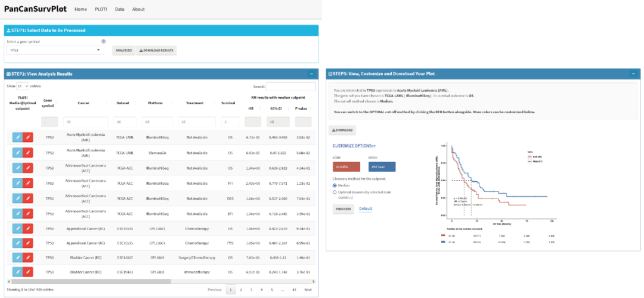Image resolution: width=644 pixels, height=298 pixels.
Task: Open the gene symbol TP53 dropdown
Action: [x=55, y=50]
